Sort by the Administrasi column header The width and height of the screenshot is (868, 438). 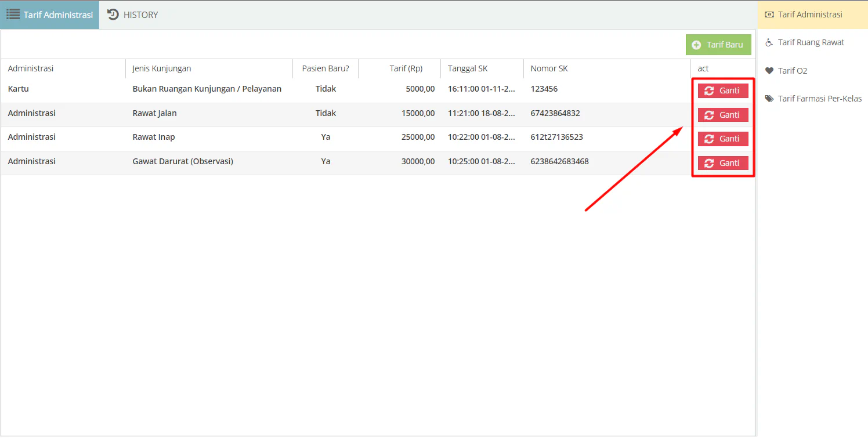[x=63, y=68]
